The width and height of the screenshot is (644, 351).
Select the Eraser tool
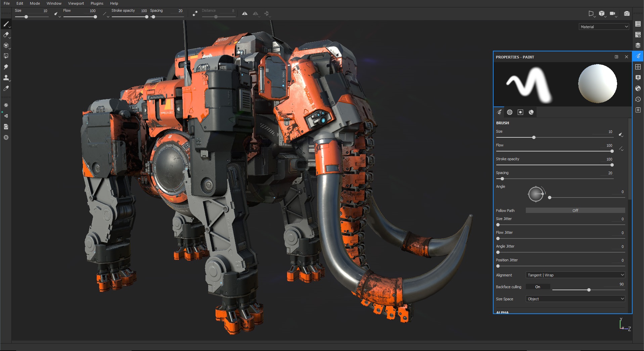[x=6, y=35]
